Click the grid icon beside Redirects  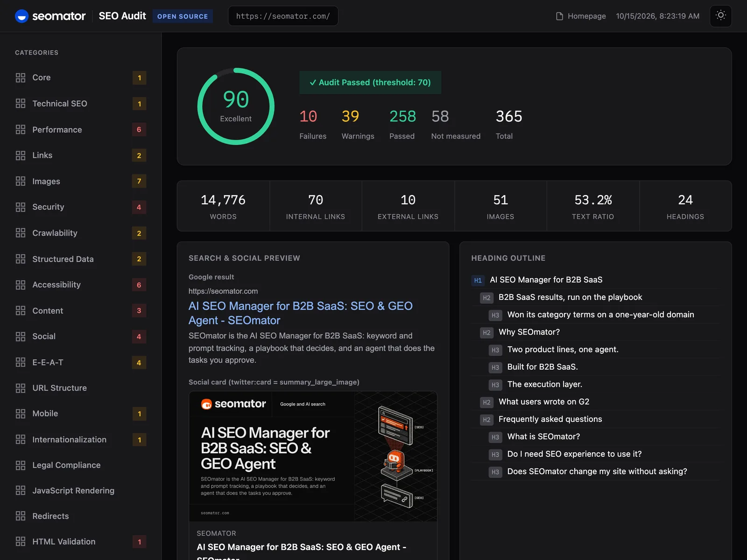[x=21, y=516]
